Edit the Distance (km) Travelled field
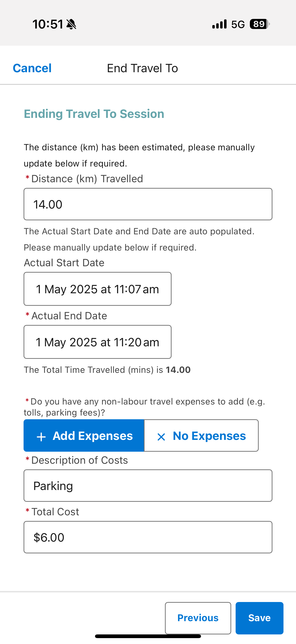The image size is (296, 644). pyautogui.click(x=148, y=204)
